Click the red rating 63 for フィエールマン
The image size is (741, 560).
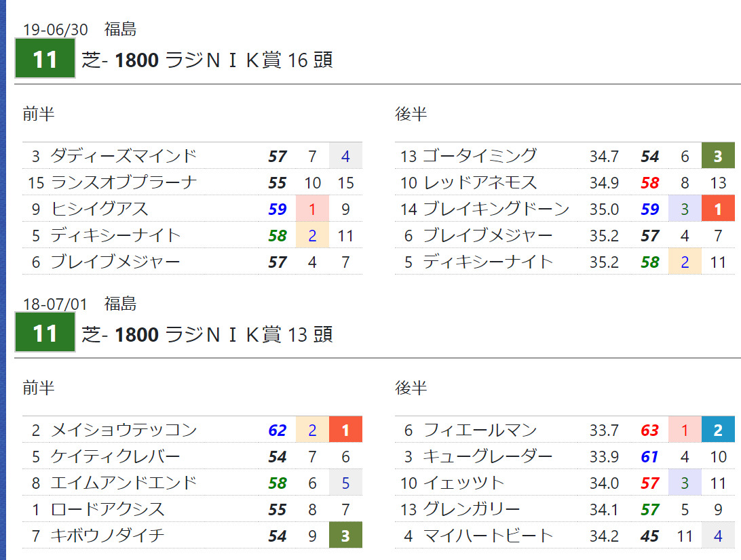(x=649, y=430)
